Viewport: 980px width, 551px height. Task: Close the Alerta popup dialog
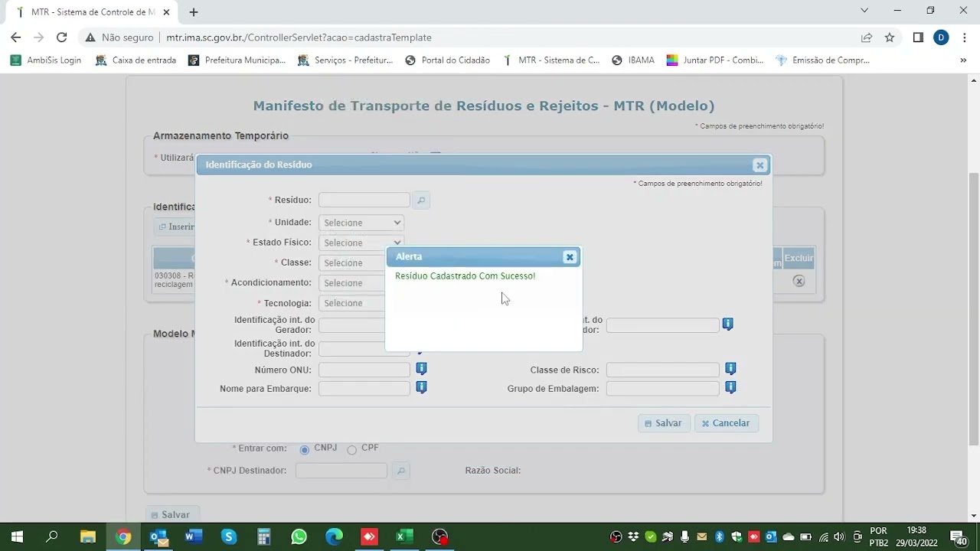coord(570,257)
